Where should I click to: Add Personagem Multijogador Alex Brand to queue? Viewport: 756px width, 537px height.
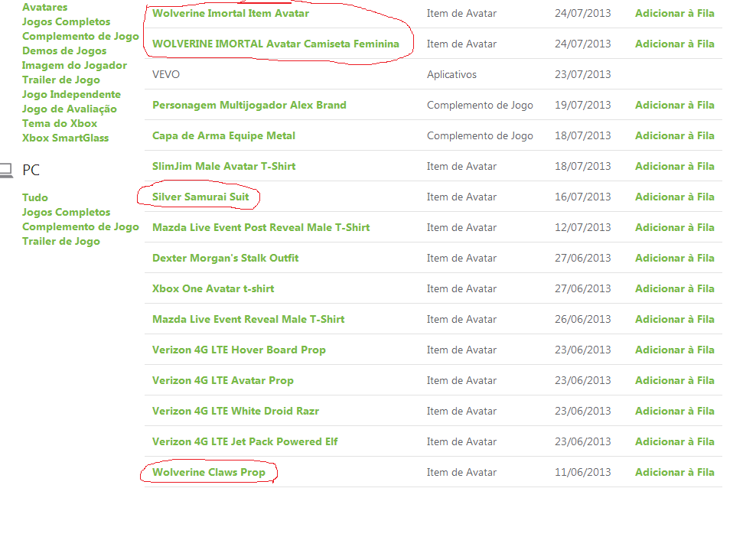click(675, 105)
